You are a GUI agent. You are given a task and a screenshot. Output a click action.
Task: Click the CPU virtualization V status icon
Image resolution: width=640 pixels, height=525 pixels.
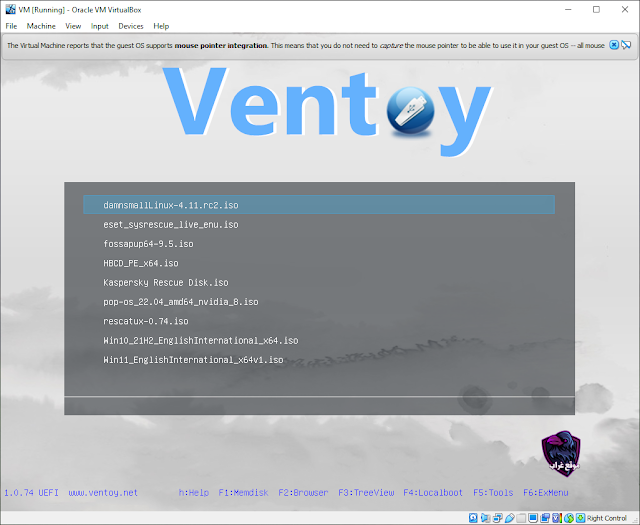pyautogui.click(x=557, y=518)
